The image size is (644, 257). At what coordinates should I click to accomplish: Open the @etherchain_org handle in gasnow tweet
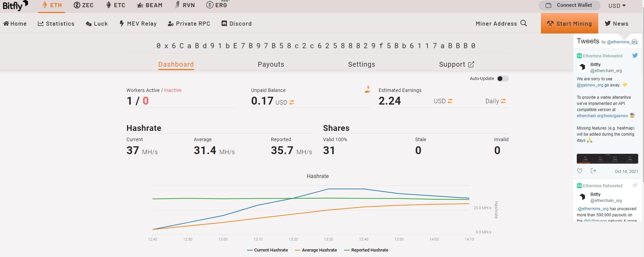[606, 71]
